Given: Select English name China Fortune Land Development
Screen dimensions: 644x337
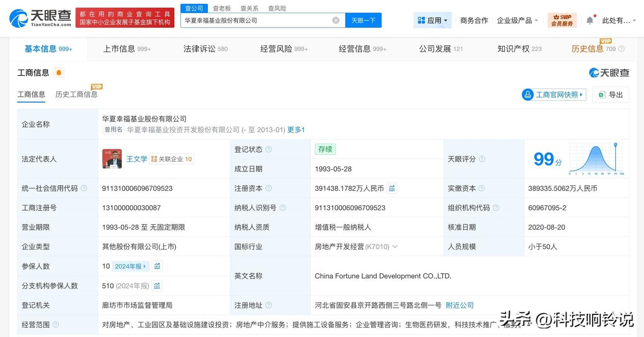Looking at the screenshot, I should 383,276.
